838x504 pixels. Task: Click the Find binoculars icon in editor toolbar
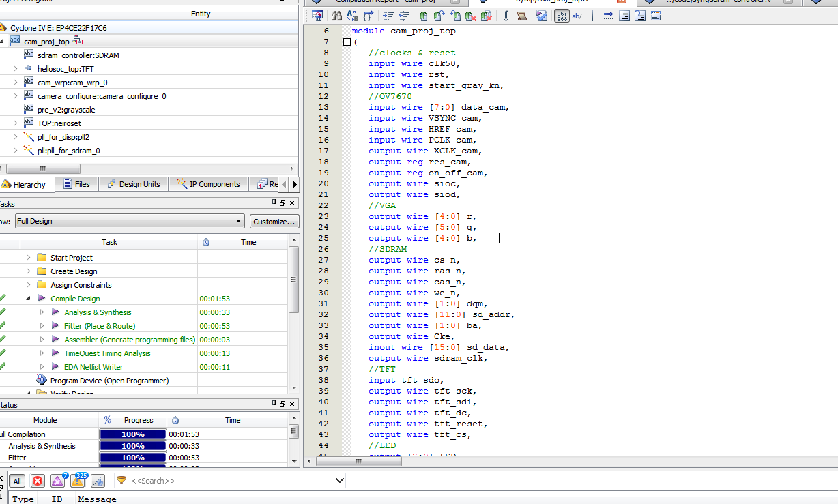pyautogui.click(x=336, y=16)
